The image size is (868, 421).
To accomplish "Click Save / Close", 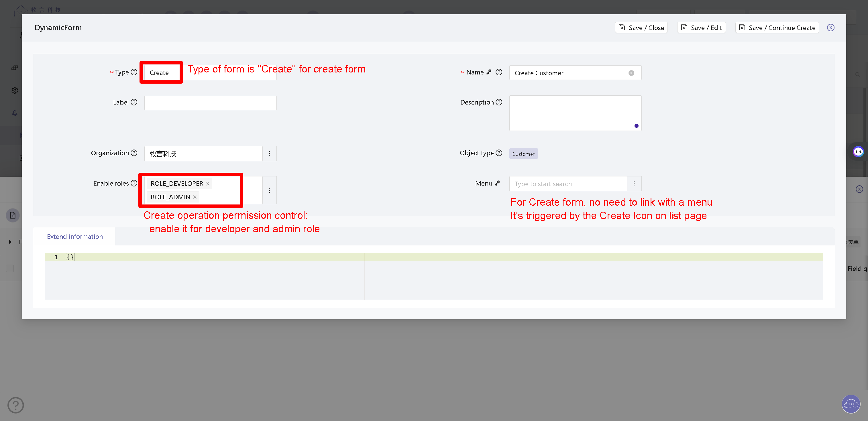I will click(x=641, y=27).
